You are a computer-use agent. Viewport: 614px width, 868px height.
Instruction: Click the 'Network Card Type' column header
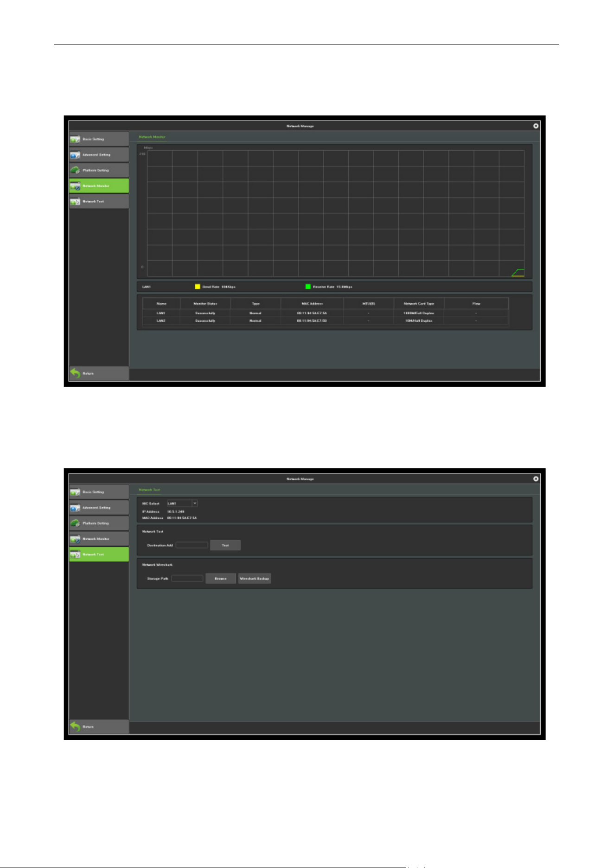pyautogui.click(x=419, y=304)
